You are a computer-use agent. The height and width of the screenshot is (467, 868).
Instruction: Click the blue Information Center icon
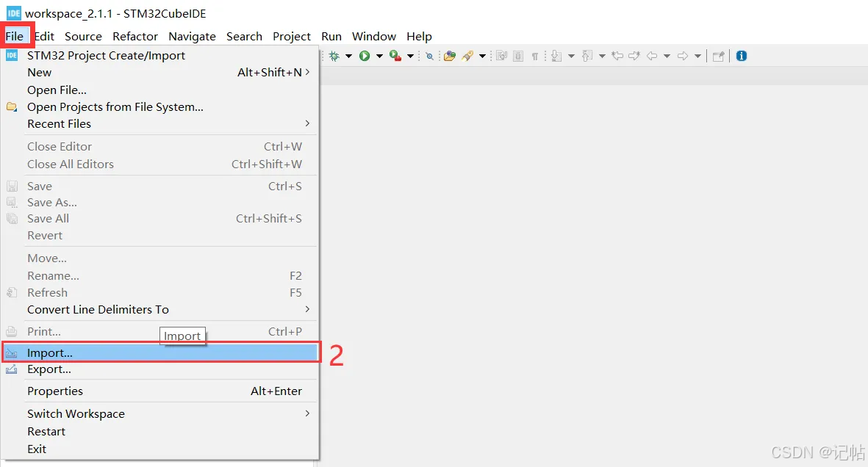pyautogui.click(x=742, y=56)
